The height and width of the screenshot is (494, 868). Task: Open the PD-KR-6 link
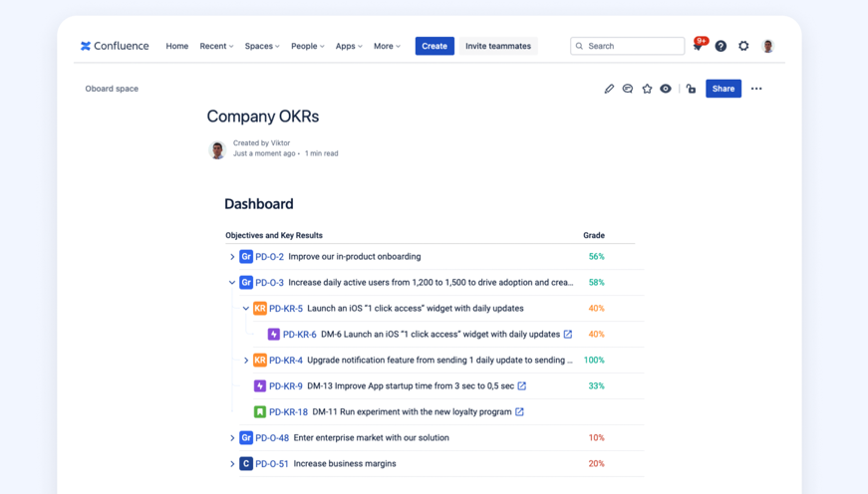click(300, 334)
